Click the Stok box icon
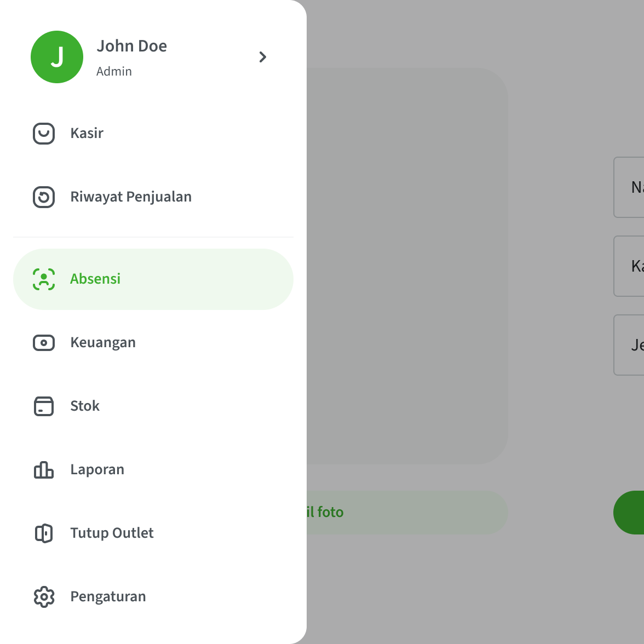The image size is (644, 644). point(44,406)
